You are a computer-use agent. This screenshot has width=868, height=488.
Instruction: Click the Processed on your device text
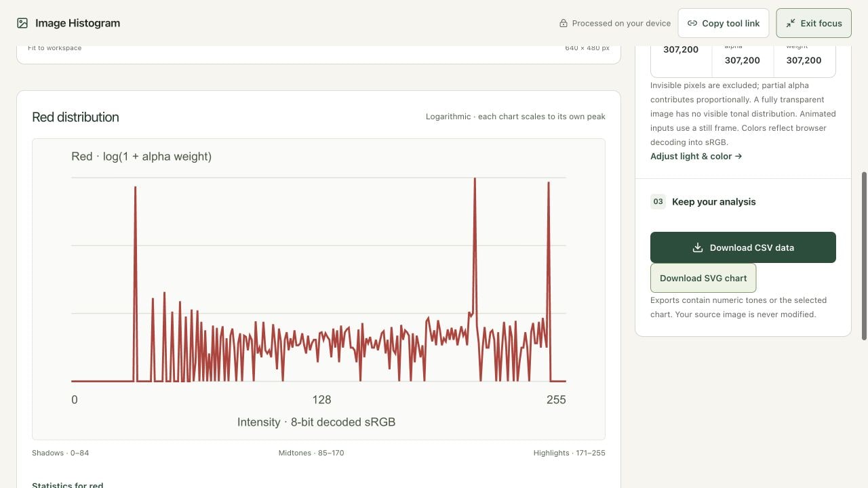tap(621, 23)
